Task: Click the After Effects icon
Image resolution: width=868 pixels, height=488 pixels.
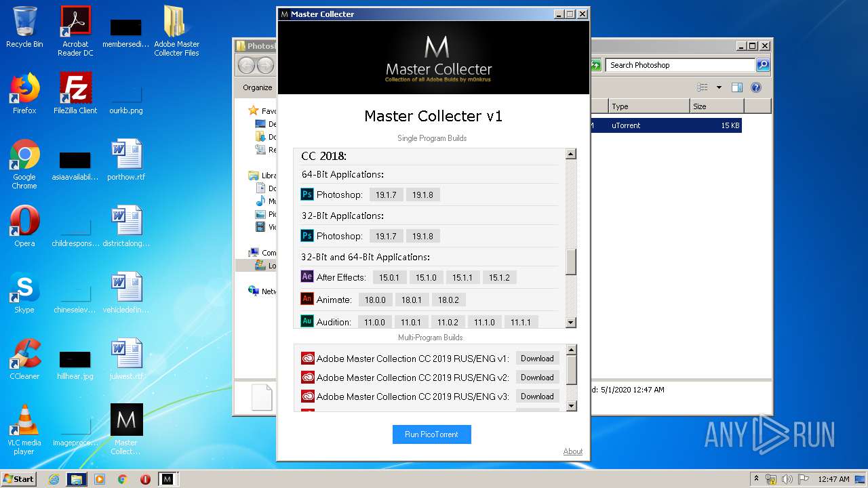Action: [x=307, y=277]
